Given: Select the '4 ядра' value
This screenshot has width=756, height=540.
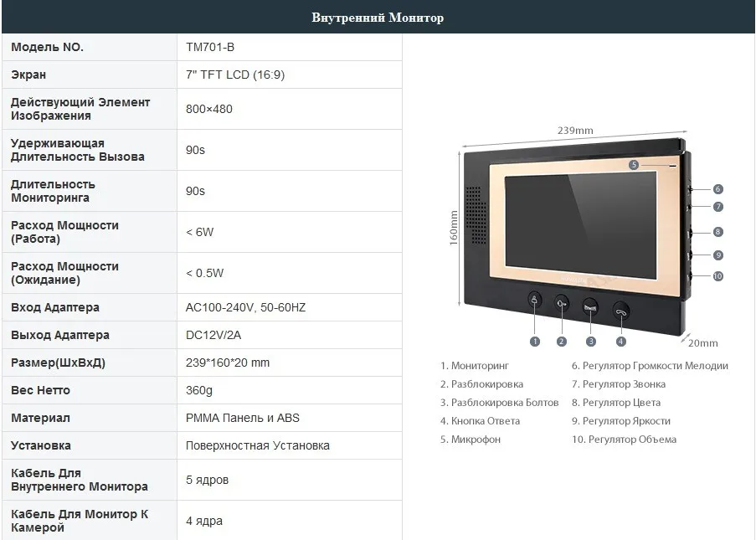Looking at the screenshot, I should [x=204, y=522].
